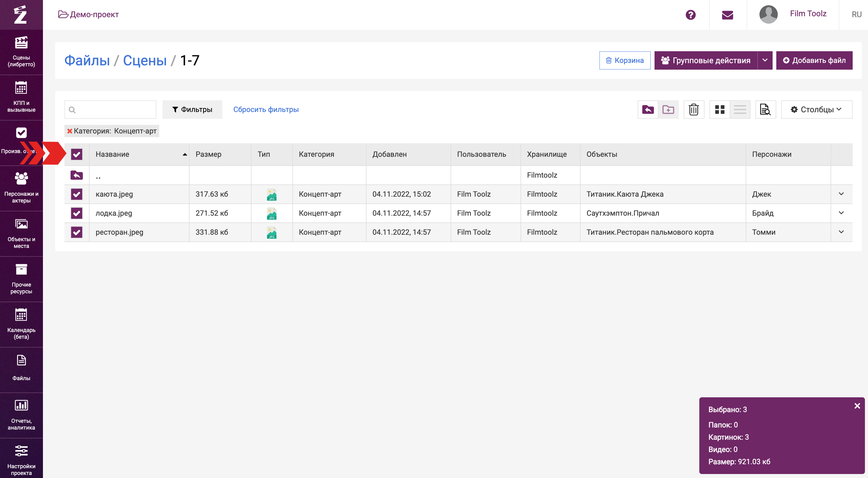The height and width of the screenshot is (478, 868).
Task: Toggle the select-all header checkbox
Action: point(76,154)
